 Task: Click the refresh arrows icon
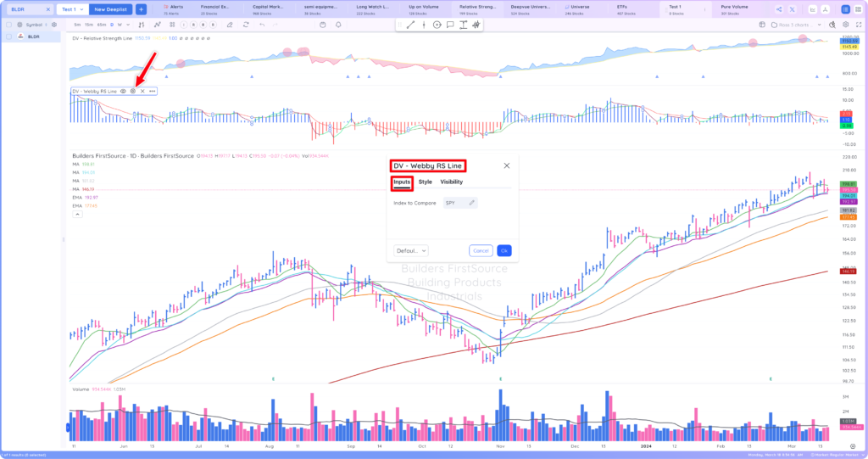(246, 25)
